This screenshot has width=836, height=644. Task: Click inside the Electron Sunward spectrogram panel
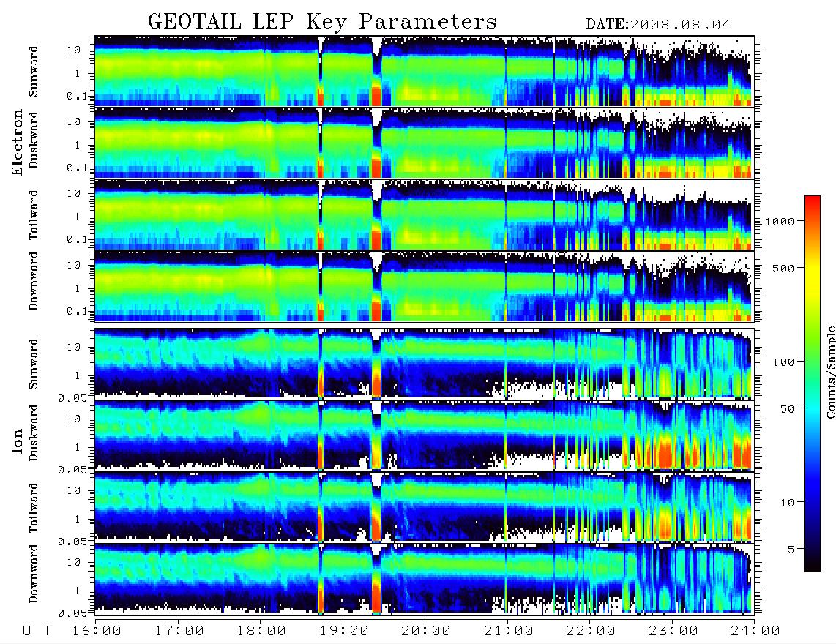coord(425,71)
